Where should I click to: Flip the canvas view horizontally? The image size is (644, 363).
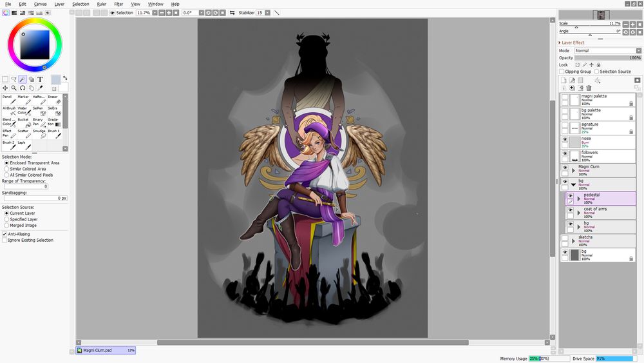pyautogui.click(x=232, y=13)
